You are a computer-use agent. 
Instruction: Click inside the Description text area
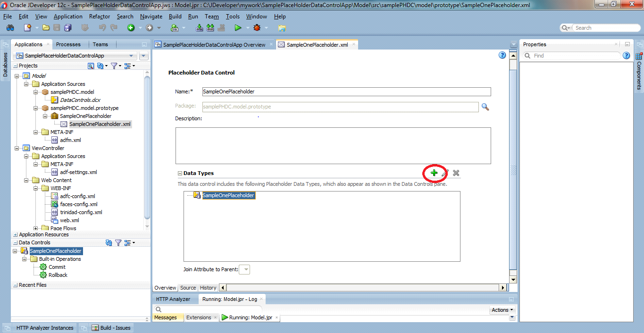pos(334,144)
